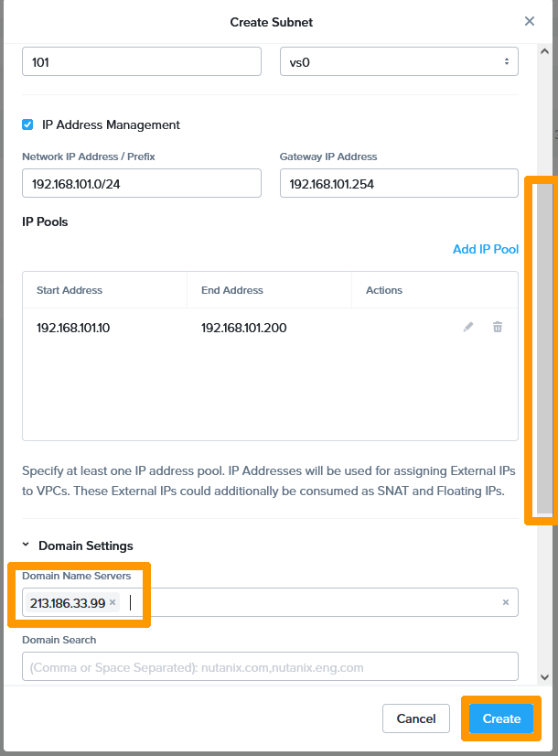The width and height of the screenshot is (558, 756).
Task: Focus the Network IP Address / Prefix field
Action: (x=141, y=183)
